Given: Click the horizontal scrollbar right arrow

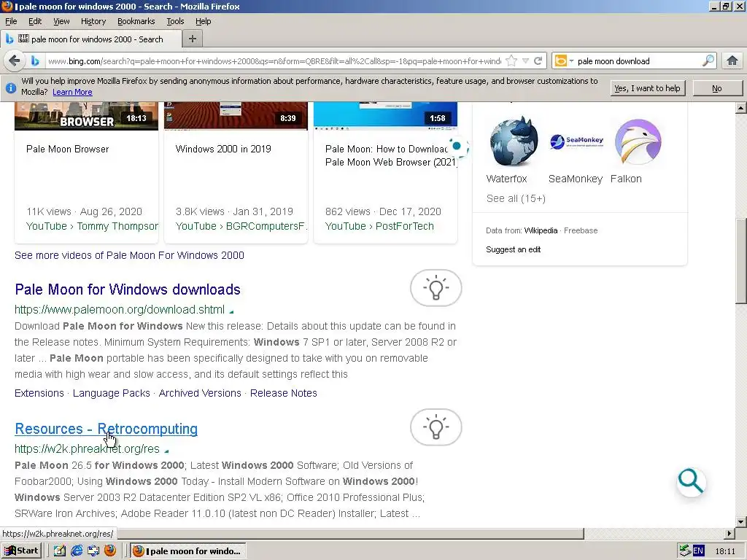Looking at the screenshot, I should [x=729, y=533].
